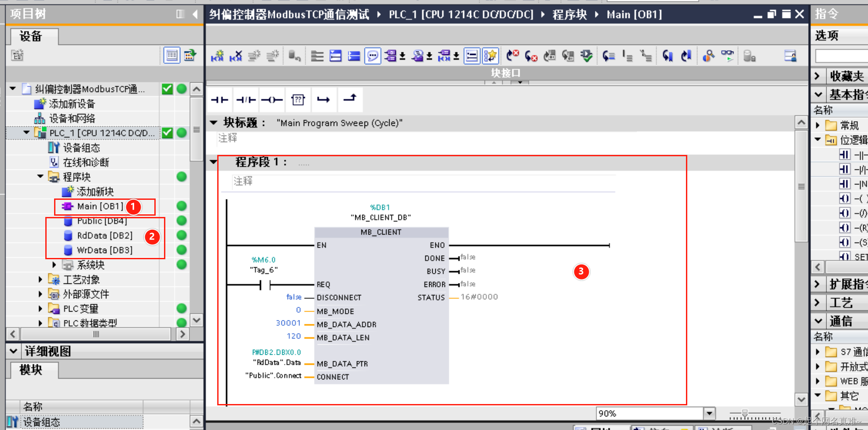The width and height of the screenshot is (868, 430).
Task: Expand the 外部源文件 folder
Action: pos(40,294)
